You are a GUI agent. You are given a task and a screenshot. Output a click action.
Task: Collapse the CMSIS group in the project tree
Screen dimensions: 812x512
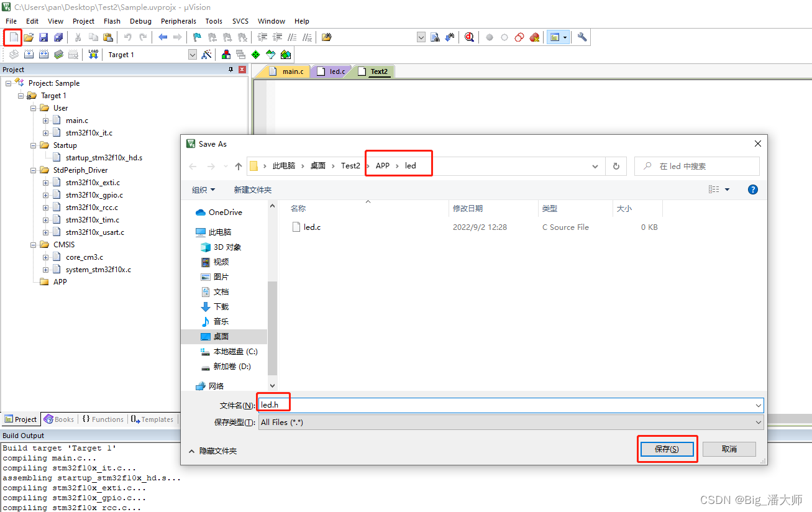[34, 245]
